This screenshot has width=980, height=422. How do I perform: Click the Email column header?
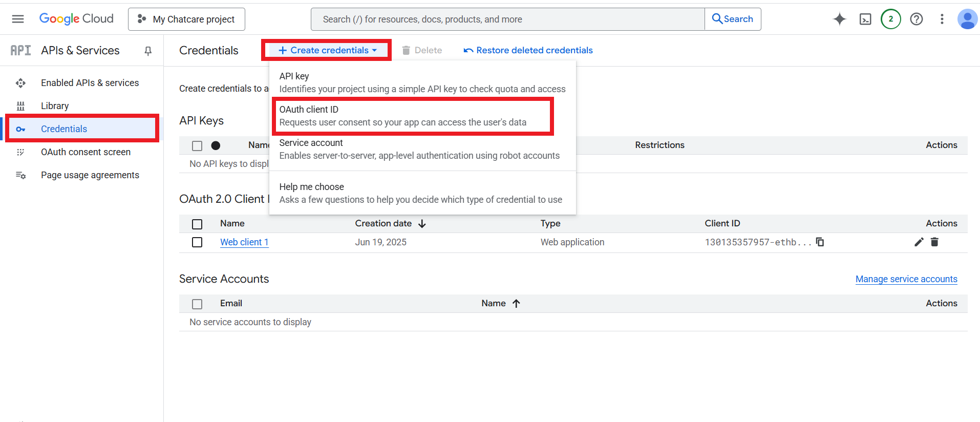coord(231,303)
